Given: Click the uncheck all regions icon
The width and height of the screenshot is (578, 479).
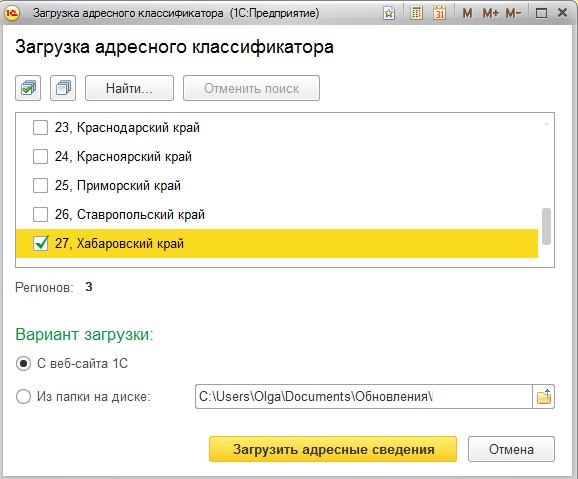Looking at the screenshot, I should pyautogui.click(x=63, y=88).
